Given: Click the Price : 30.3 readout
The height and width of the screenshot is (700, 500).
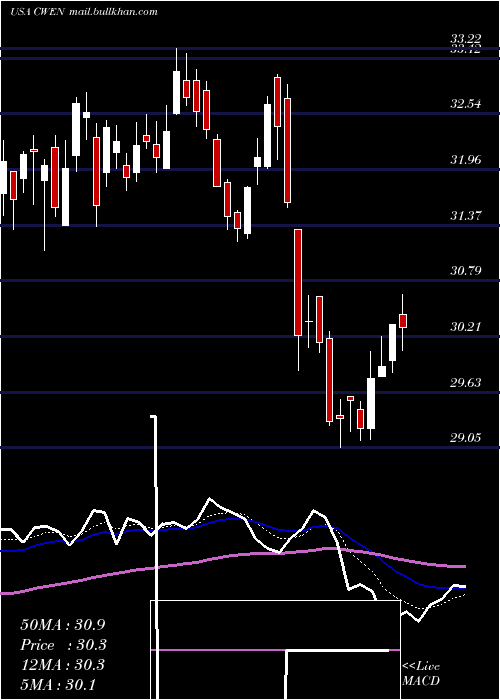Looking at the screenshot, I should [x=63, y=645].
